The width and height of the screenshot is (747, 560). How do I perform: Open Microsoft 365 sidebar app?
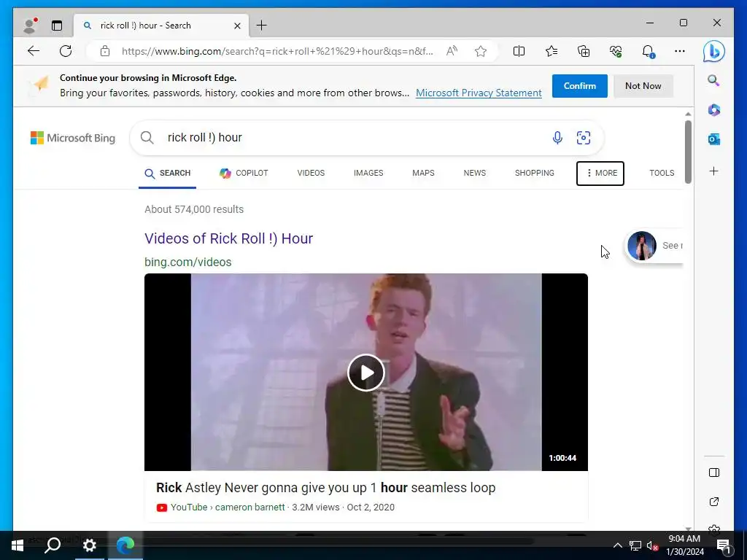pyautogui.click(x=713, y=110)
